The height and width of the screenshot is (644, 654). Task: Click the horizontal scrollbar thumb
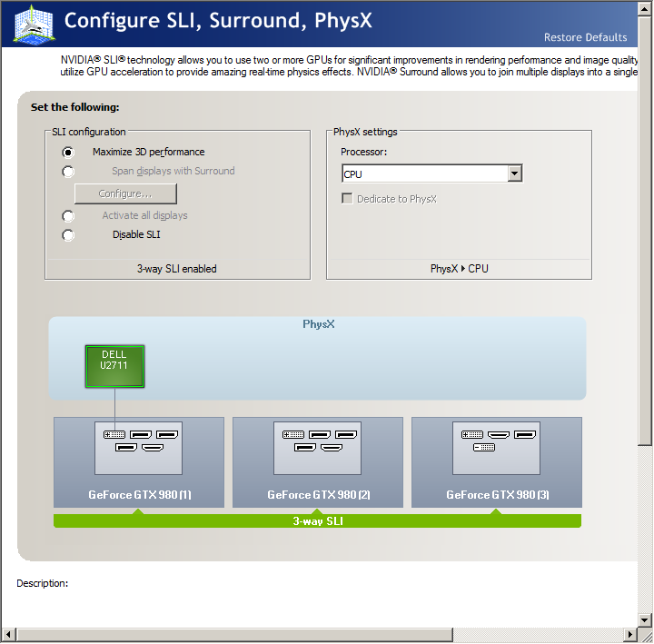(x=234, y=635)
